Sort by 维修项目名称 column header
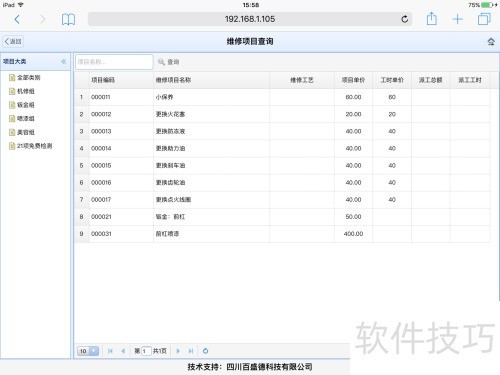Screen dimensions: 500x375 [x=211, y=80]
